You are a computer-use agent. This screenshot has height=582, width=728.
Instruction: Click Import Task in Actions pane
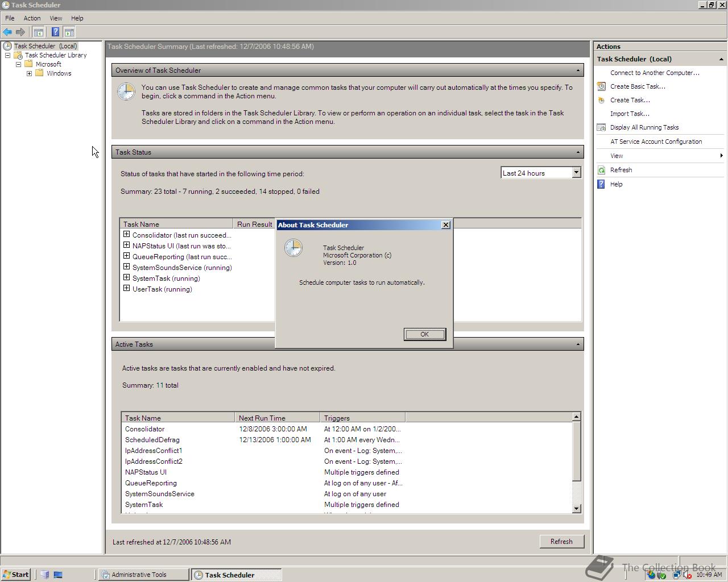coord(630,114)
